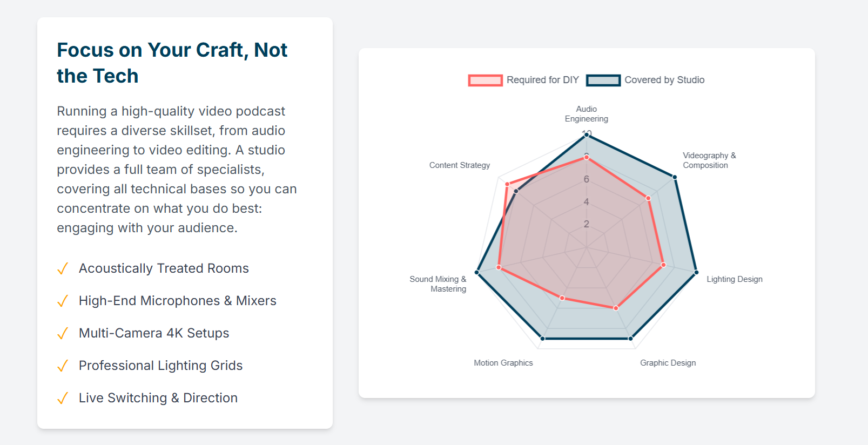Click the Live Switching & Direction list item
This screenshot has height=445, width=868.
point(147,398)
